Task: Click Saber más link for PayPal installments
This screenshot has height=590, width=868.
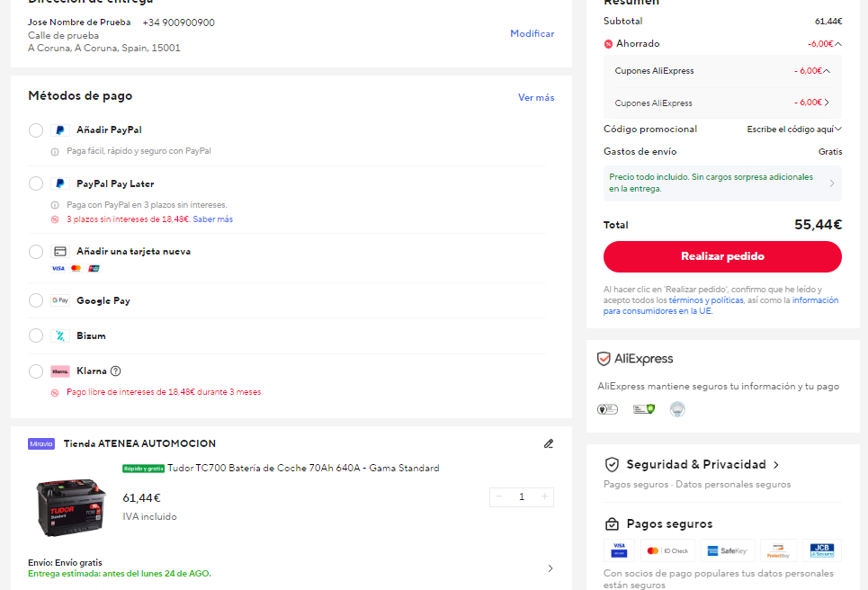Action: 212,219
